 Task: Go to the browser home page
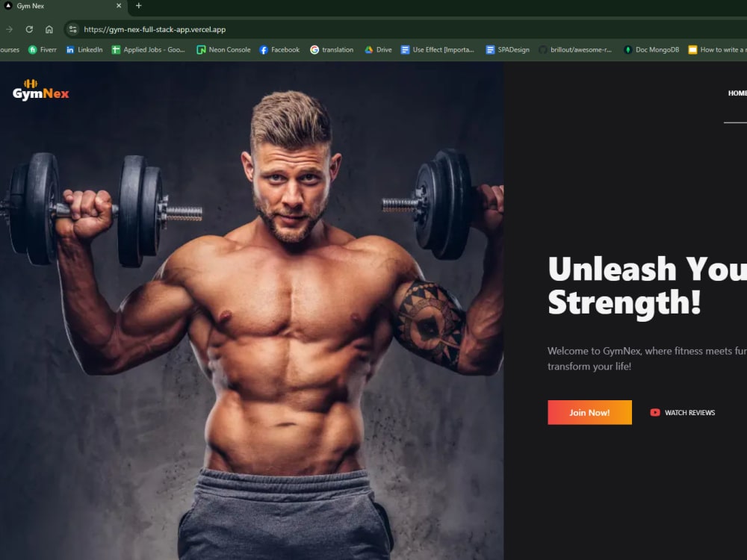(x=49, y=30)
